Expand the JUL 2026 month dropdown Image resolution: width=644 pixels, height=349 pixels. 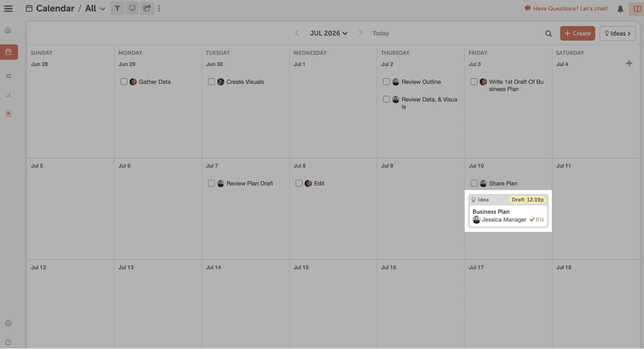[x=329, y=33]
